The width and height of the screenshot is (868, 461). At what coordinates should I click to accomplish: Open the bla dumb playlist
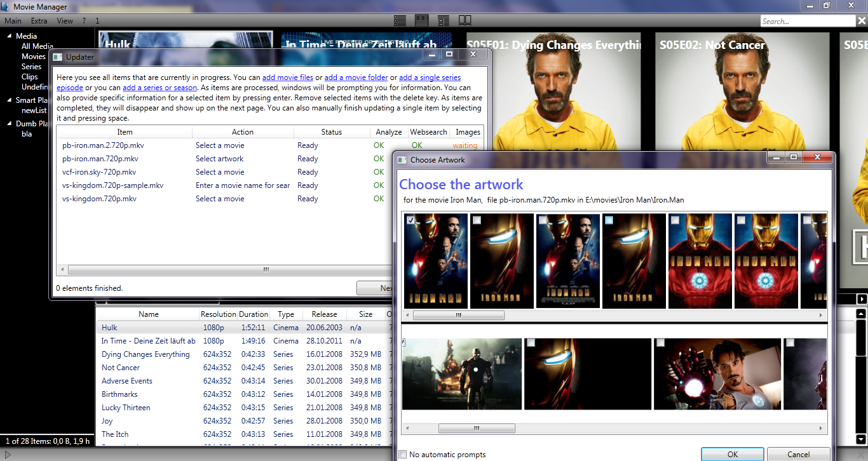(x=27, y=134)
